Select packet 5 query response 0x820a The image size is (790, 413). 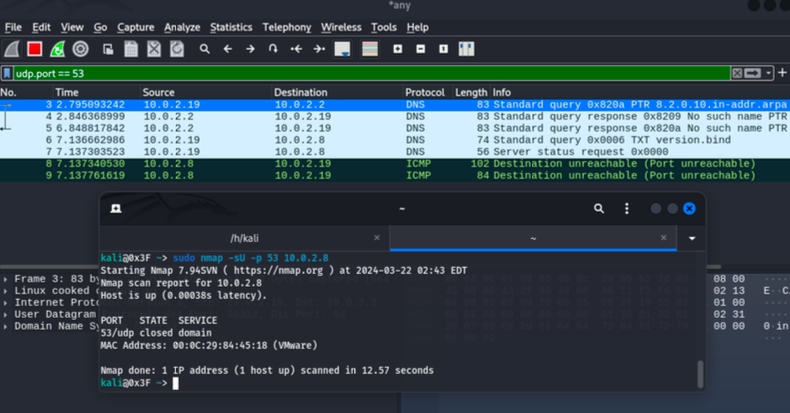(x=395, y=128)
